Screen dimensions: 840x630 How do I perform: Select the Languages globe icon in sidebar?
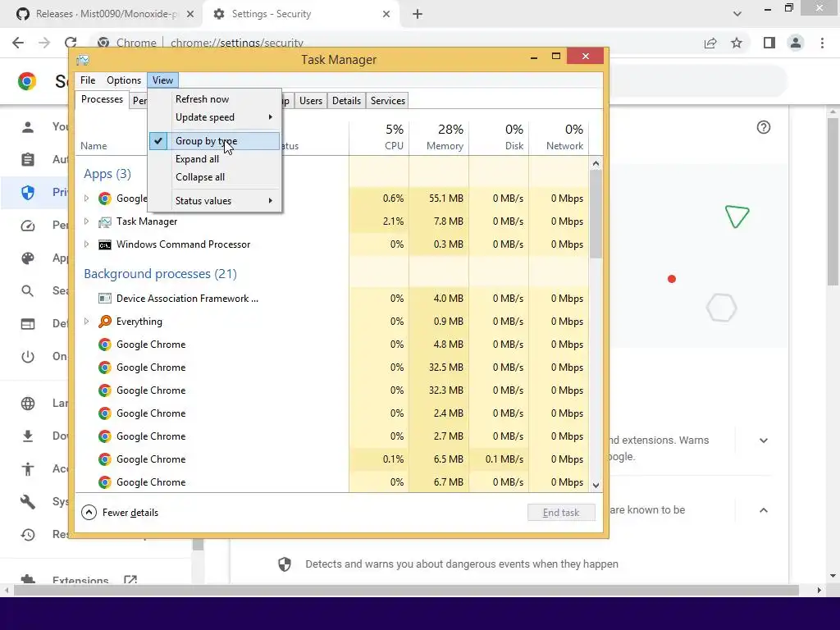pos(28,404)
